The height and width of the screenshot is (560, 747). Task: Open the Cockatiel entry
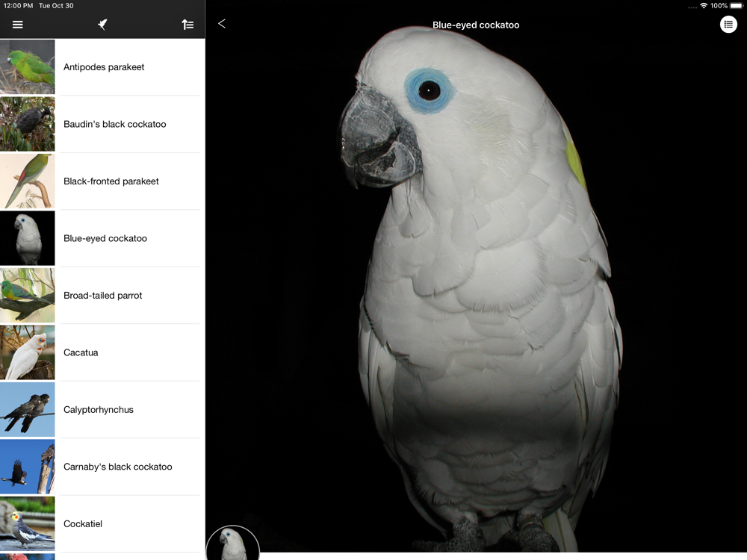[x=102, y=524]
